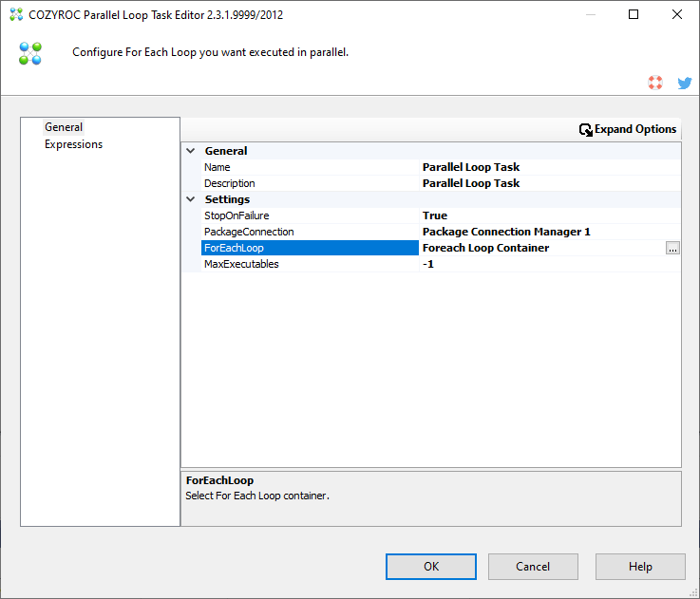Collapse the Settings property group
The image size is (700, 599).
tap(191, 199)
